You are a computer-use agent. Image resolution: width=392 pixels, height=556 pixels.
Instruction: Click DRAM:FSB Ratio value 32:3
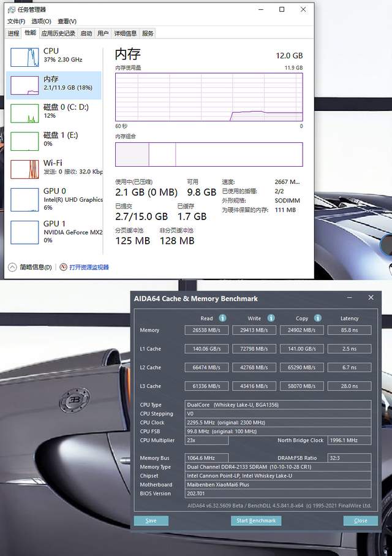350,458
